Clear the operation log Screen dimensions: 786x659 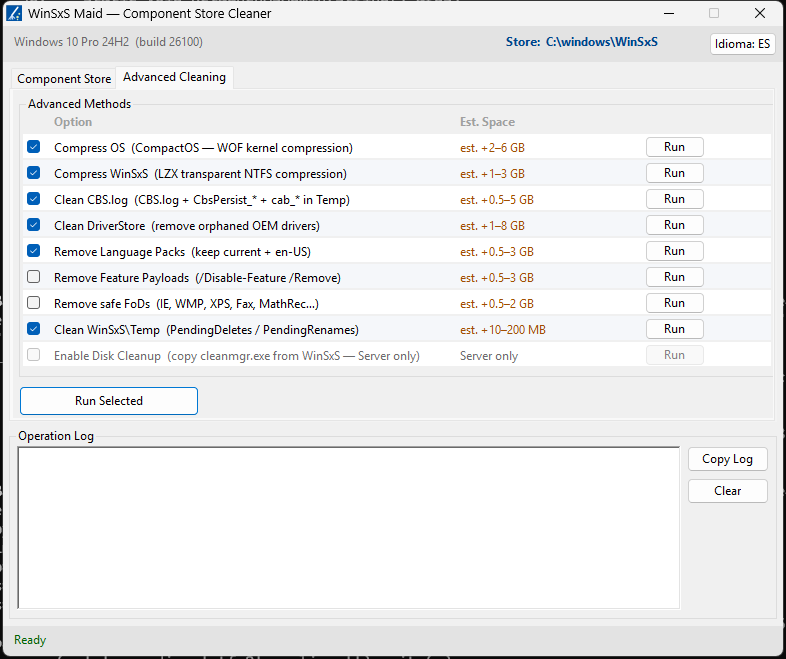pyautogui.click(x=727, y=491)
